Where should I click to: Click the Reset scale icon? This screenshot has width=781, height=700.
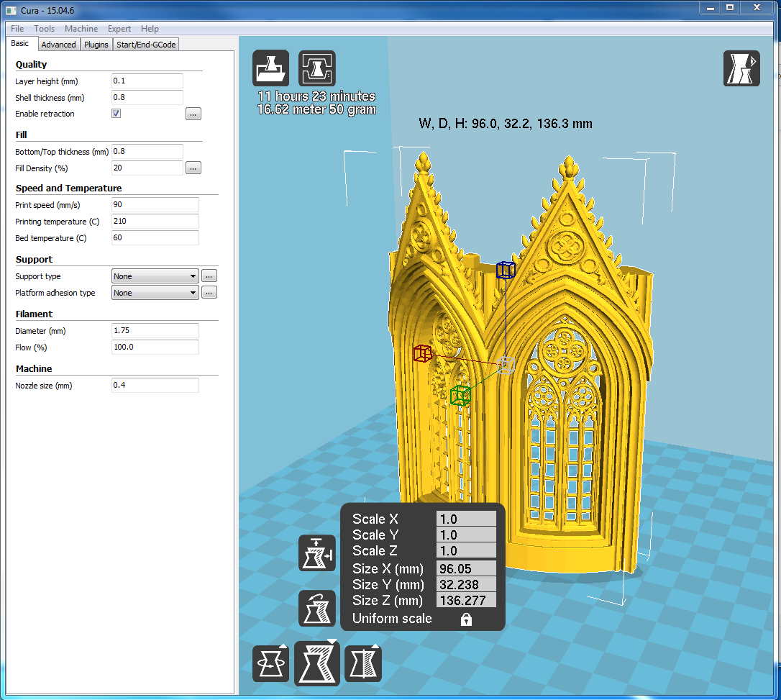click(x=317, y=609)
